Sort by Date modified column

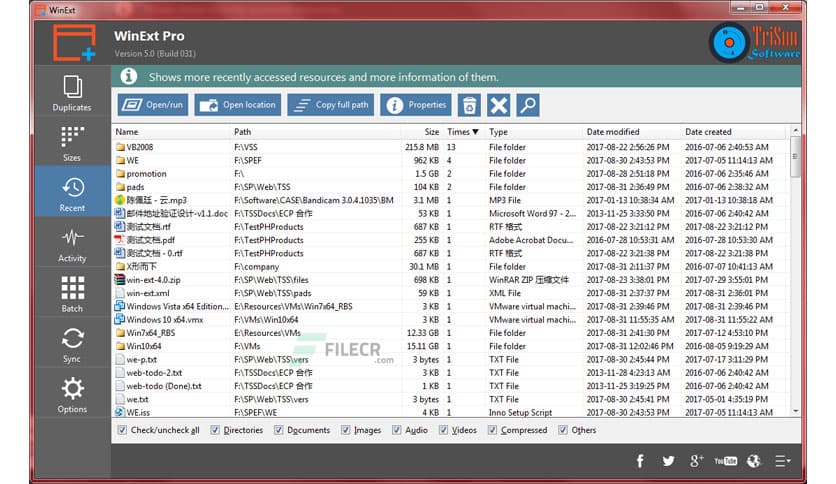coord(633,132)
